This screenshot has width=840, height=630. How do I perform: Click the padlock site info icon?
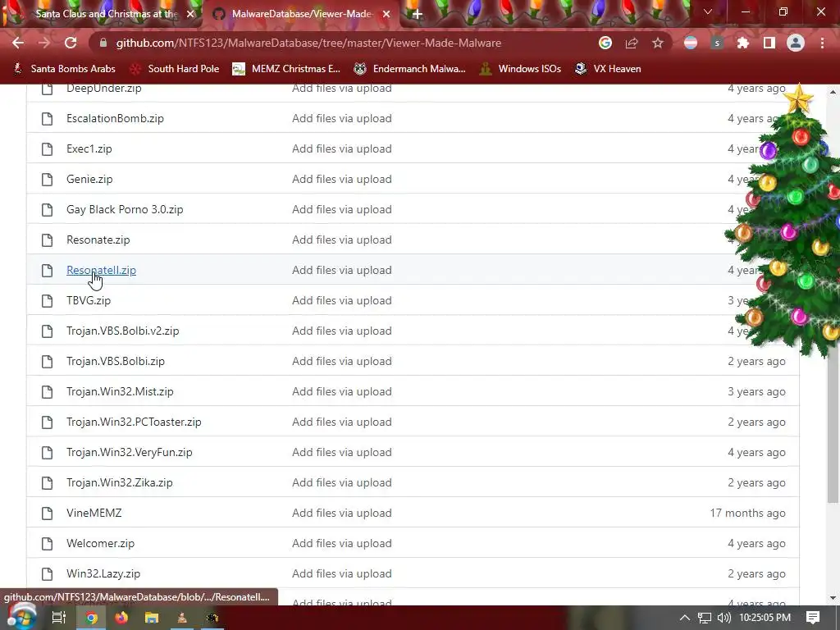pyautogui.click(x=103, y=43)
